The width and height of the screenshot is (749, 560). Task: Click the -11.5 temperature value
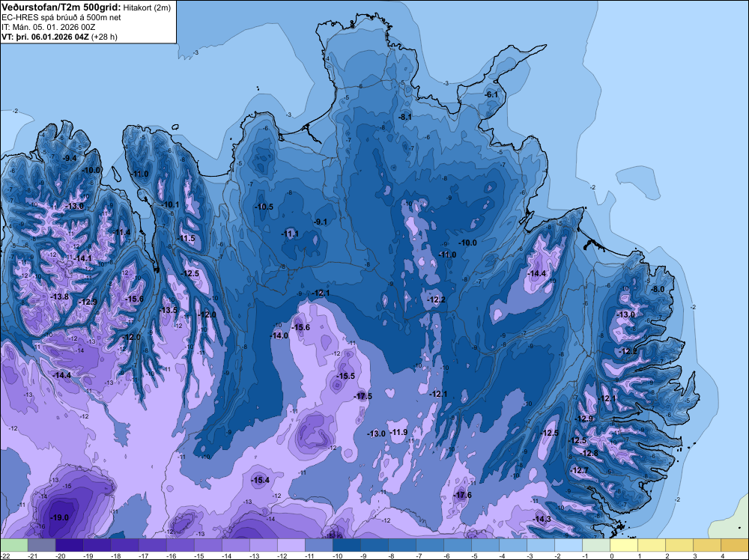[x=187, y=238]
